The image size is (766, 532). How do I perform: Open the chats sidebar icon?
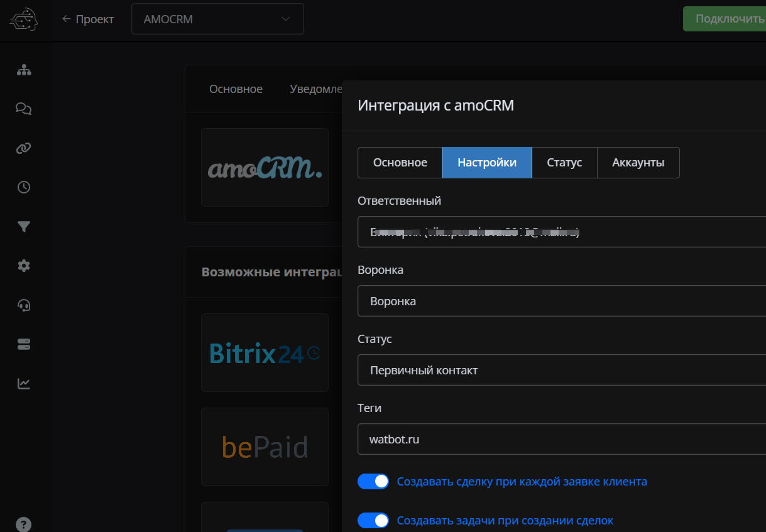24,109
